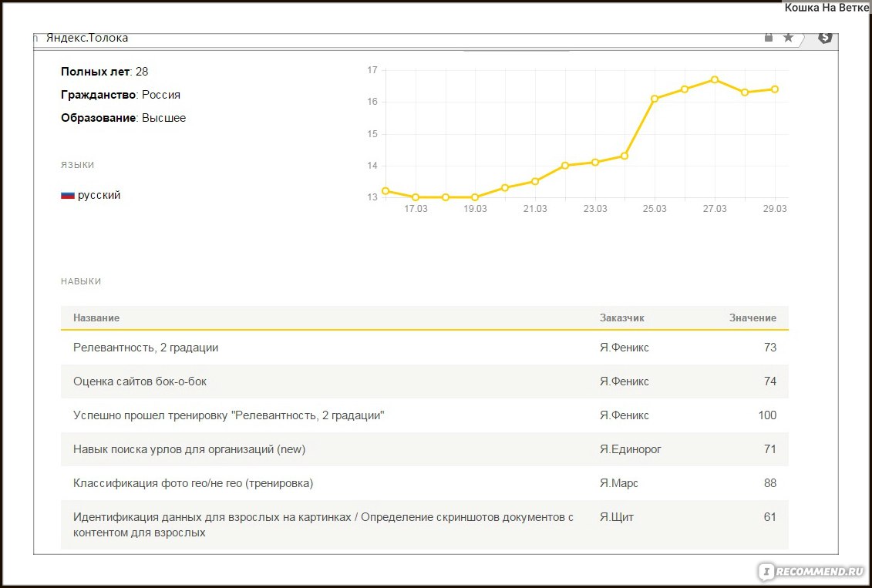Open the S shield browser extension

[825, 37]
